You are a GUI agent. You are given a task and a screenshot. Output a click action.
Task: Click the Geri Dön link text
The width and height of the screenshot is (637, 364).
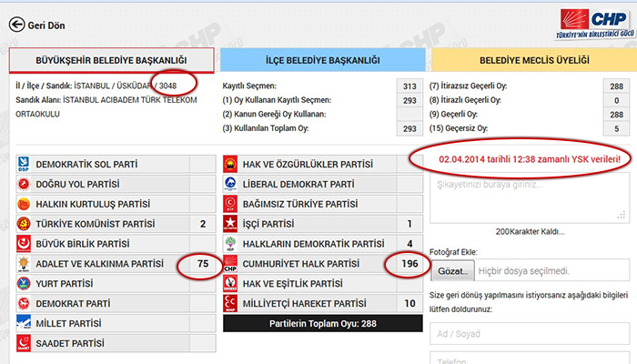tap(49, 26)
